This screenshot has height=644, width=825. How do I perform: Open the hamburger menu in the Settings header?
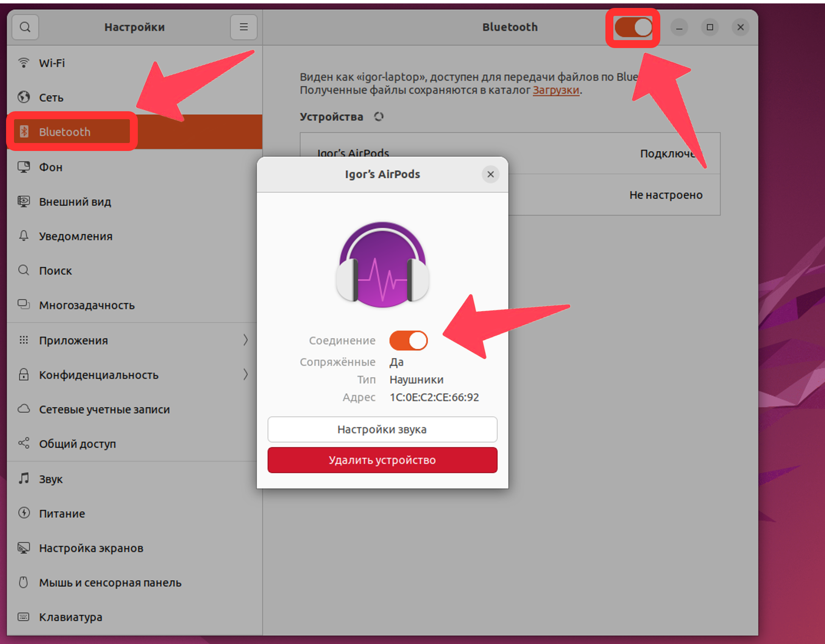[x=243, y=27]
